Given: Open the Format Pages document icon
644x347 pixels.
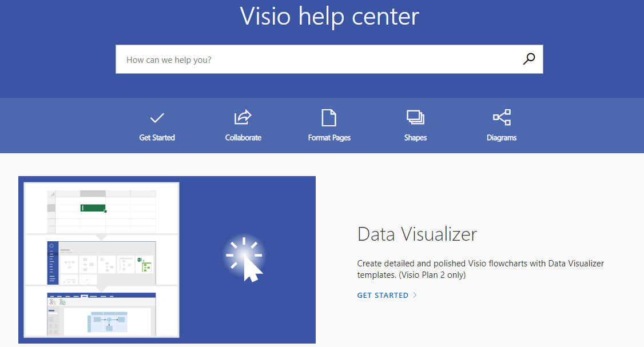Looking at the screenshot, I should [329, 118].
